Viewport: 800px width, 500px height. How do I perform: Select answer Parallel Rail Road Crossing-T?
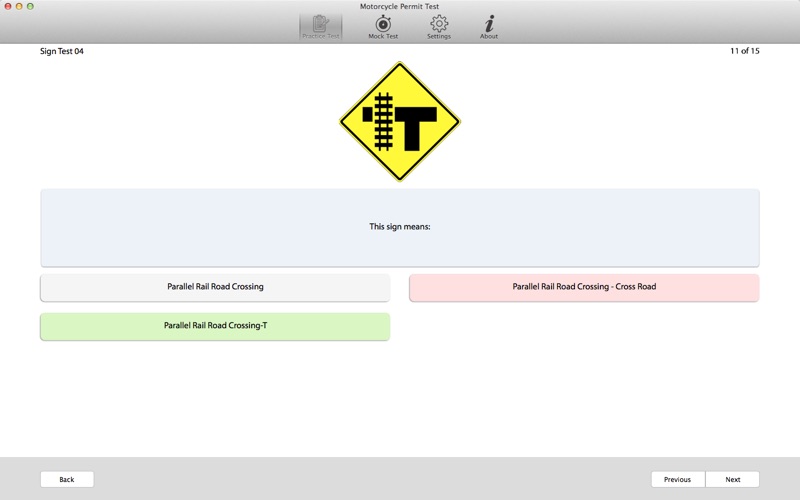pos(215,327)
